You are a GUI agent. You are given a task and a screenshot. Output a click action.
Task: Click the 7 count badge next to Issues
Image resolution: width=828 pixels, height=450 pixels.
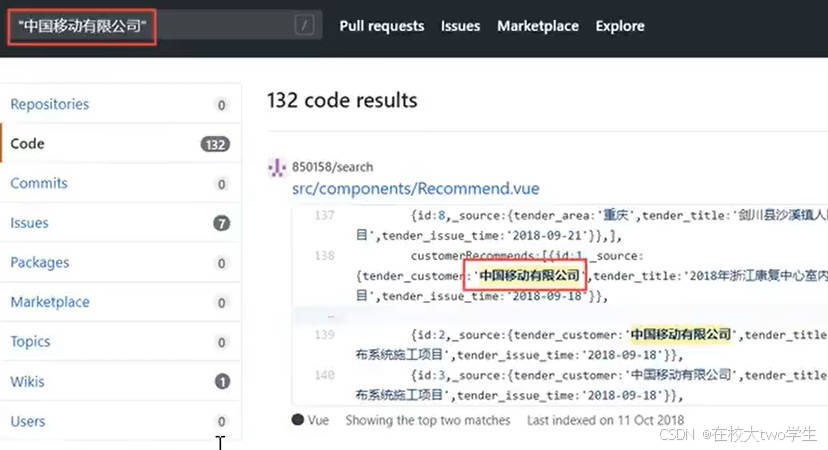pos(222,223)
